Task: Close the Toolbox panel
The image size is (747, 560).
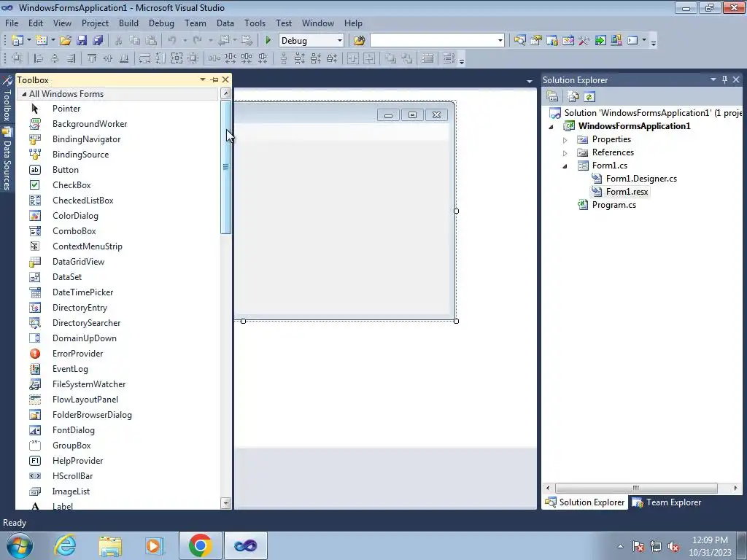Action: point(225,79)
